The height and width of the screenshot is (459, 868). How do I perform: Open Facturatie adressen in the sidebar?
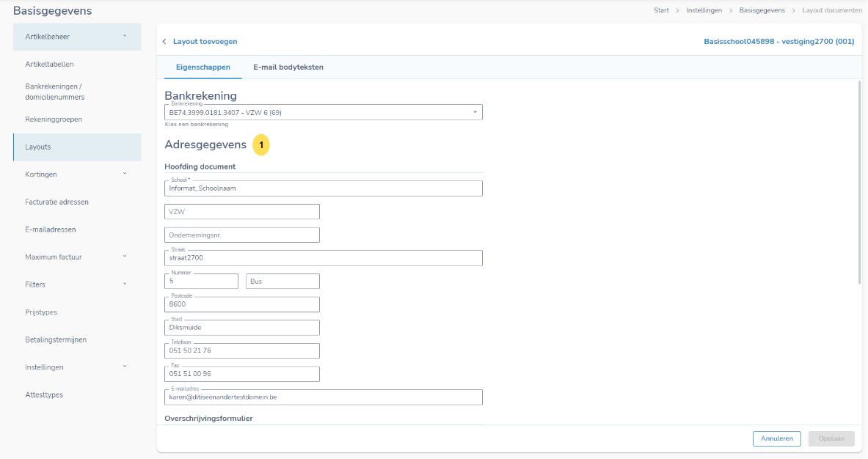point(56,202)
